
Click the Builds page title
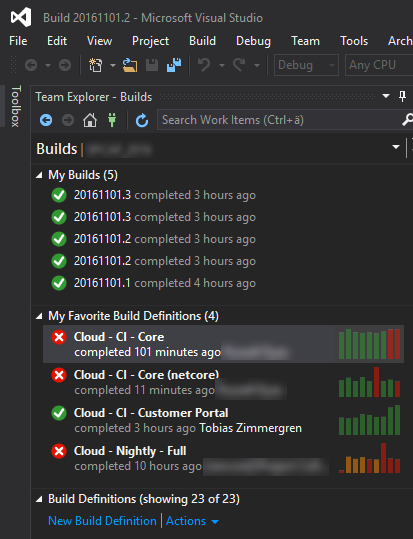[x=57, y=149]
